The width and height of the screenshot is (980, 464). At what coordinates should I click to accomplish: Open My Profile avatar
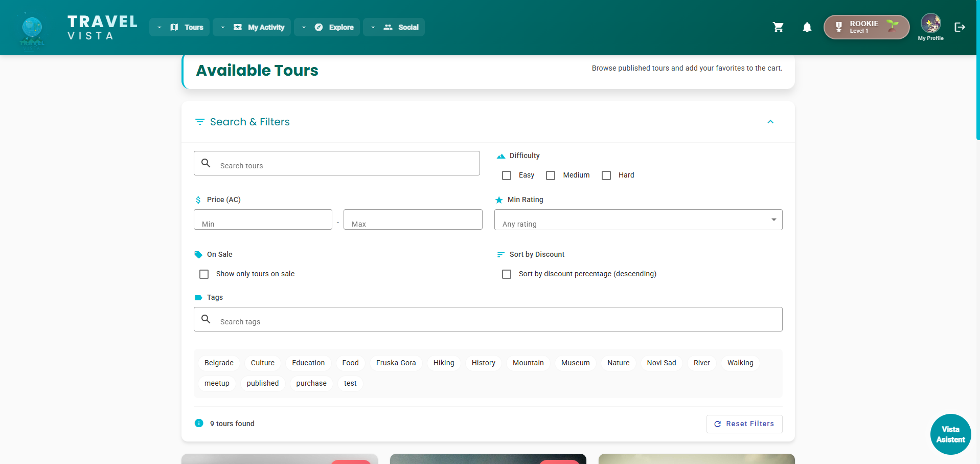click(x=930, y=24)
